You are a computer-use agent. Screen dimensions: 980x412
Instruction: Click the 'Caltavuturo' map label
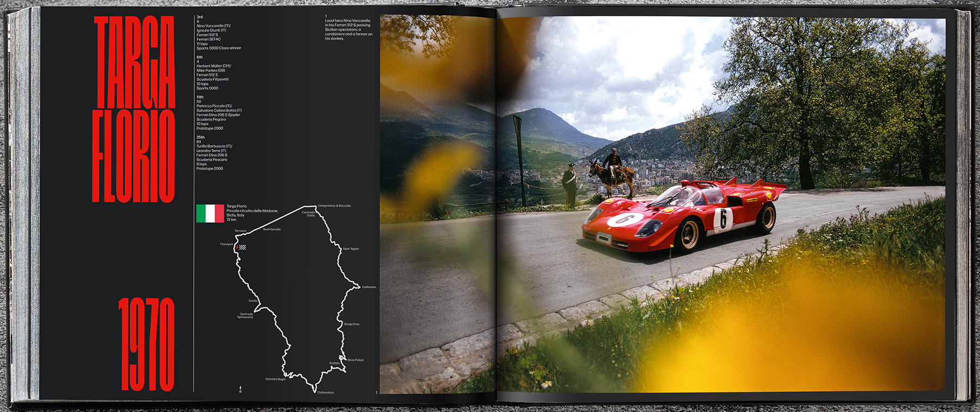coord(326,392)
